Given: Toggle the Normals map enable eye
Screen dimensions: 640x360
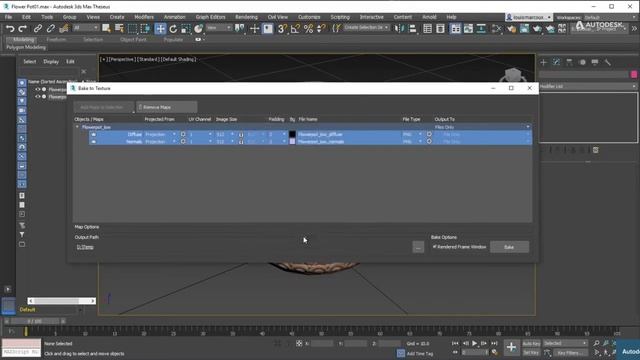Looking at the screenshot, I should 93,142.
